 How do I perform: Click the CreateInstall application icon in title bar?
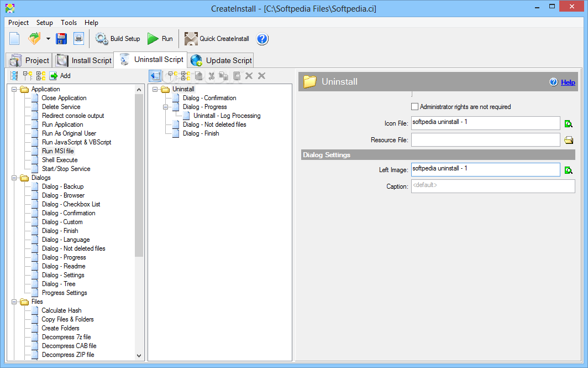click(10, 8)
